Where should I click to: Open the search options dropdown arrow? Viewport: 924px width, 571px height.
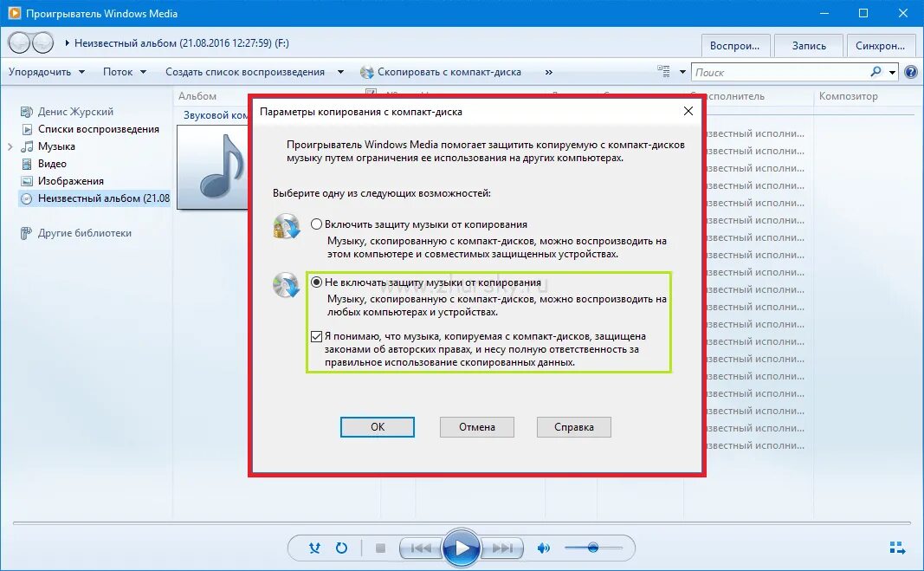pos(892,72)
